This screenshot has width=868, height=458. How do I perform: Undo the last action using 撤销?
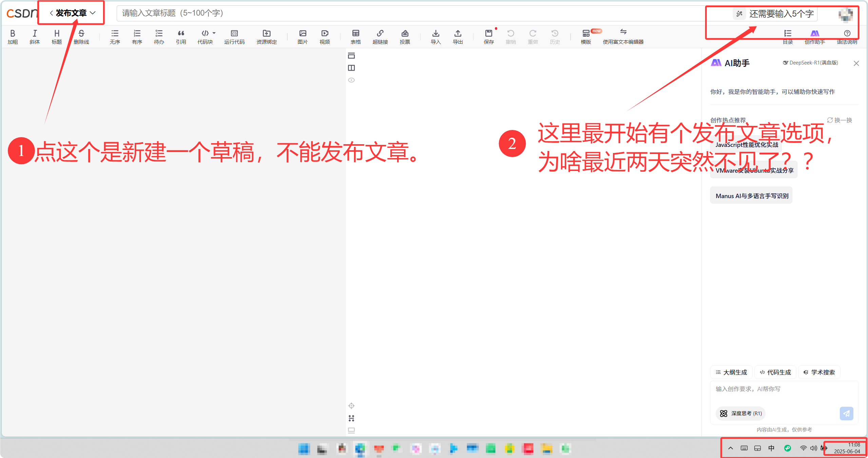click(x=510, y=36)
